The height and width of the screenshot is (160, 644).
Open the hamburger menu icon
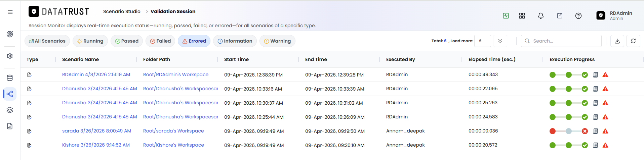coord(10,12)
